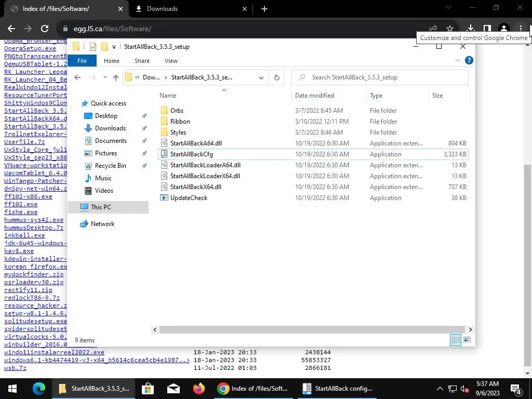
Task: Open Customize Quick Access Toolbar dropdown
Action: point(114,47)
